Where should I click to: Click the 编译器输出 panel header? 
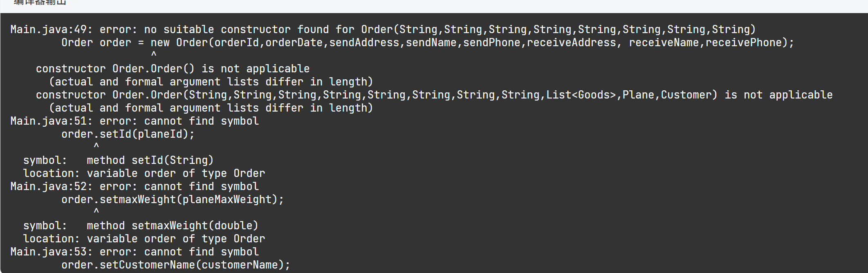tap(40, 3)
